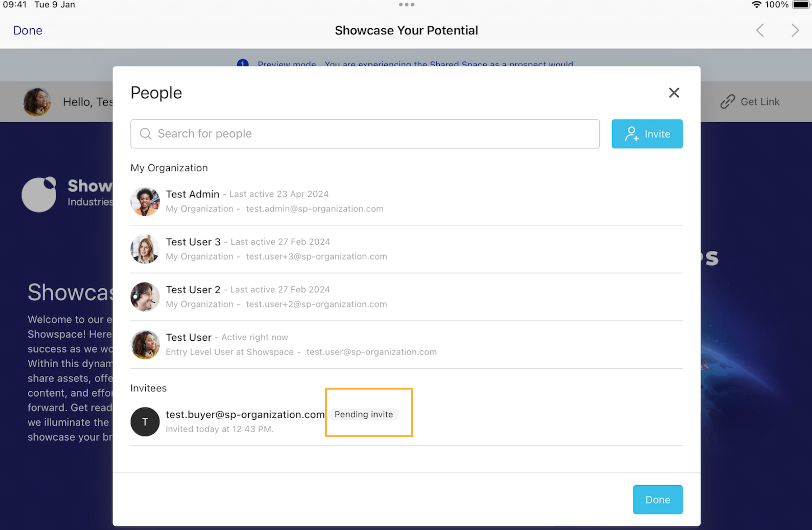Select Test User 2's avatar

pos(145,297)
